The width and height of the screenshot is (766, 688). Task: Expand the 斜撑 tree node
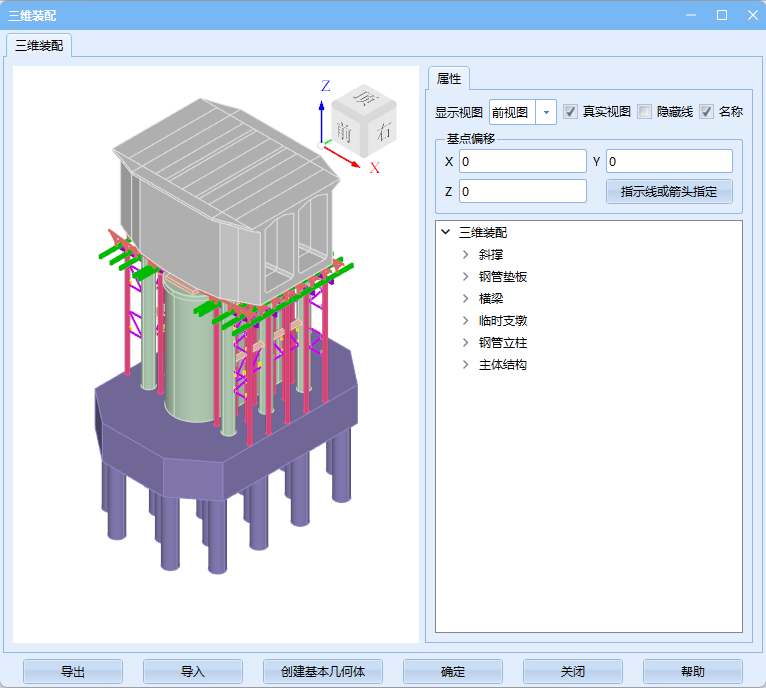click(x=465, y=255)
